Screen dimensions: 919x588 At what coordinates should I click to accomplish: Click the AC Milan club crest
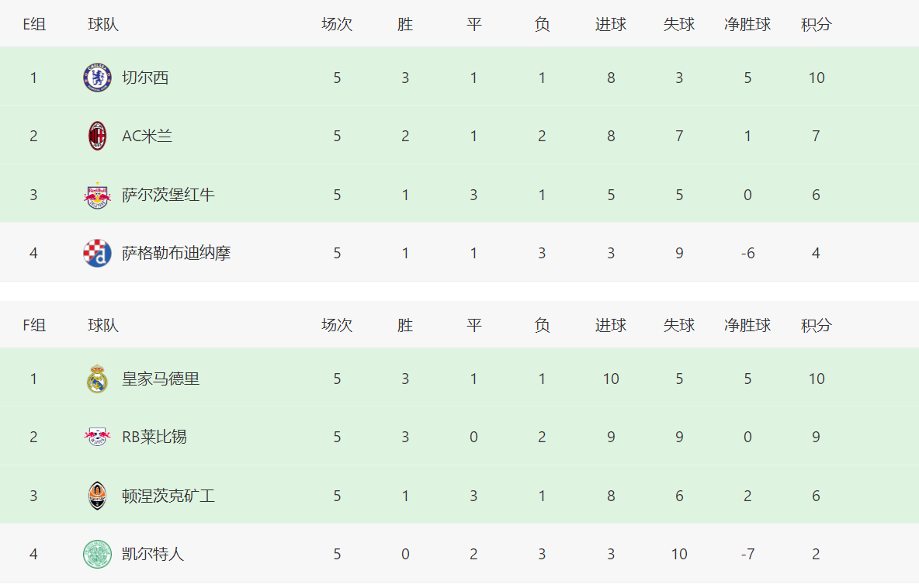tap(97, 136)
